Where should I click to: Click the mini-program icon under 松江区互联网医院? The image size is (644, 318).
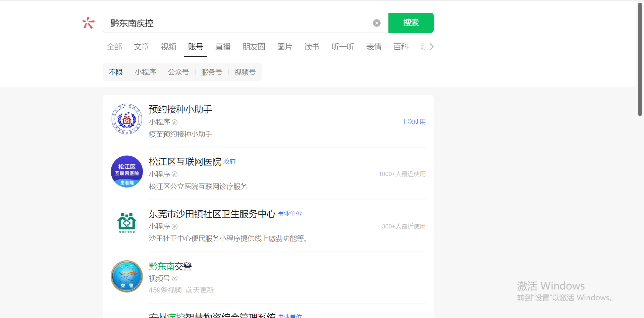(x=175, y=174)
